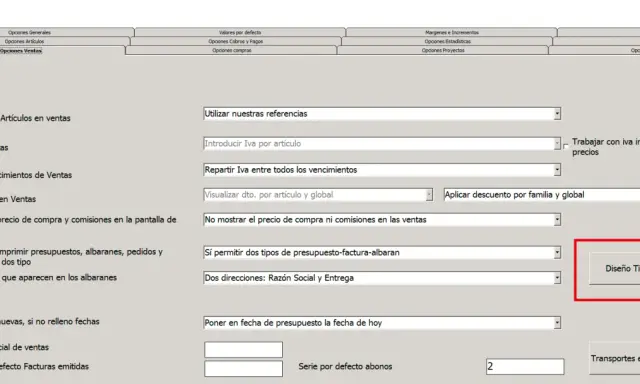Click 'que aparecen en los albaranes' label
This screenshot has height=384, width=640.
pos(58,277)
